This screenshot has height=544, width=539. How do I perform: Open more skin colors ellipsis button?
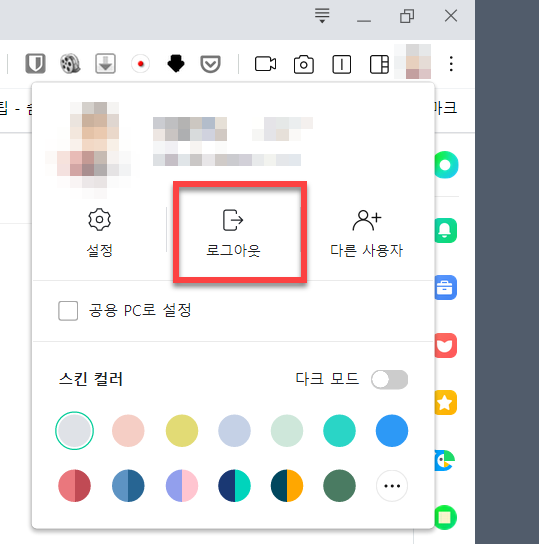click(x=392, y=486)
